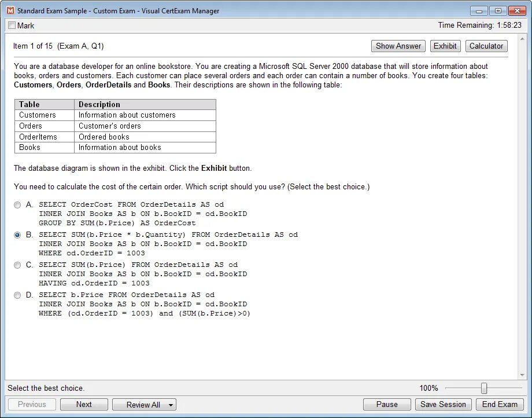532x418 pixels.
Task: Click the 'Item 1 of 15' label
Action: 33,46
